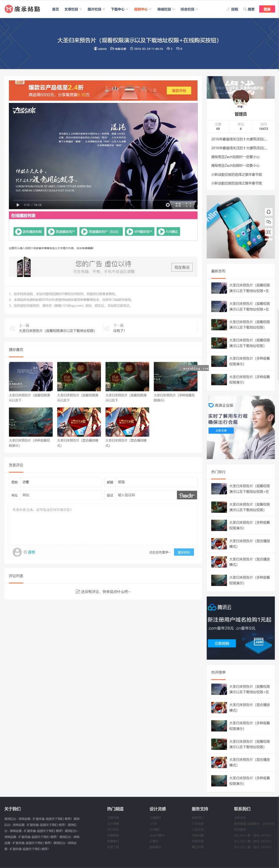Select 游客播放权限 playback source
The image size is (279, 868).
(28, 231)
